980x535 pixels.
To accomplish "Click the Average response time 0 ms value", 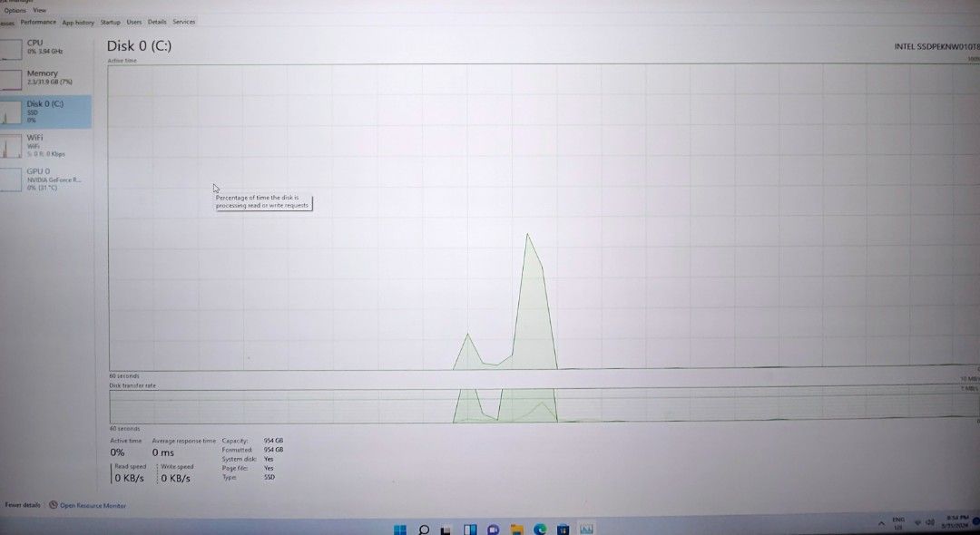I will pyautogui.click(x=163, y=452).
